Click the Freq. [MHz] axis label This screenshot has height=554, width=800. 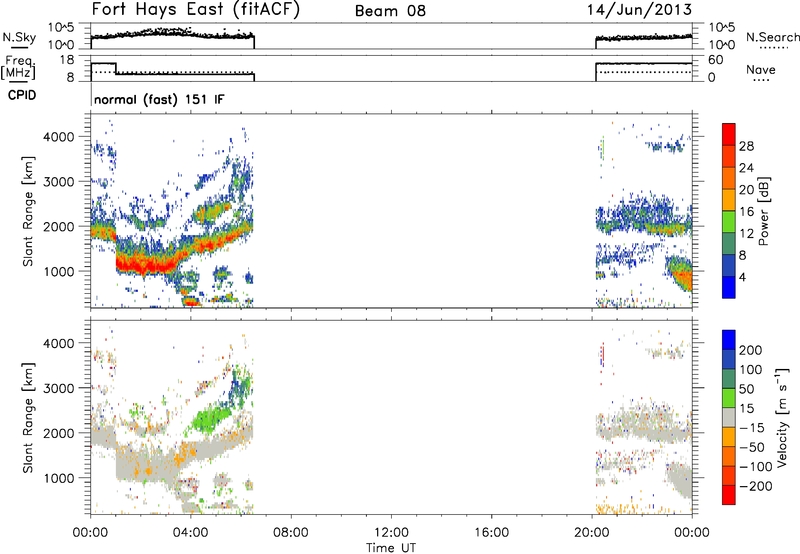(19, 68)
